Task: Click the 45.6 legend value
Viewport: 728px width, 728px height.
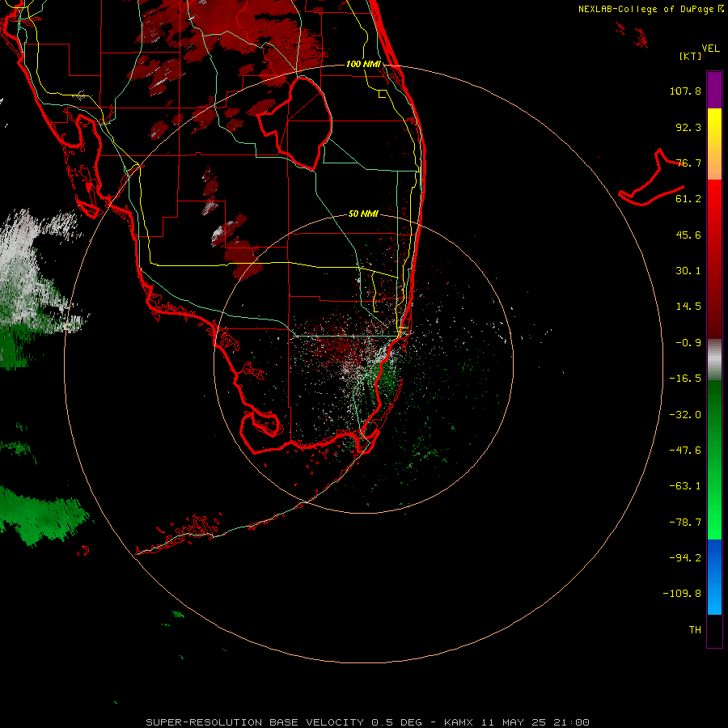Action: pyautogui.click(x=688, y=235)
